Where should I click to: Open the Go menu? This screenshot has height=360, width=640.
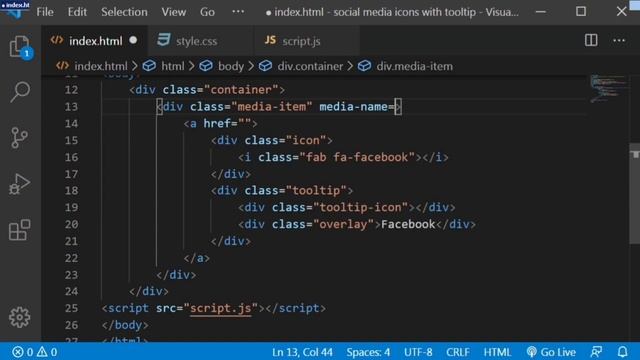(x=207, y=12)
